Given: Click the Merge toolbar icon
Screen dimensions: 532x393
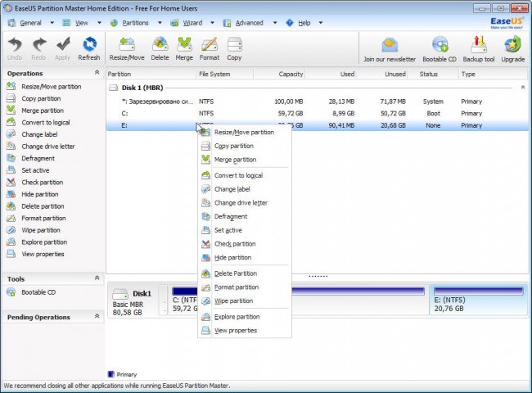Looking at the screenshot, I should point(184,47).
